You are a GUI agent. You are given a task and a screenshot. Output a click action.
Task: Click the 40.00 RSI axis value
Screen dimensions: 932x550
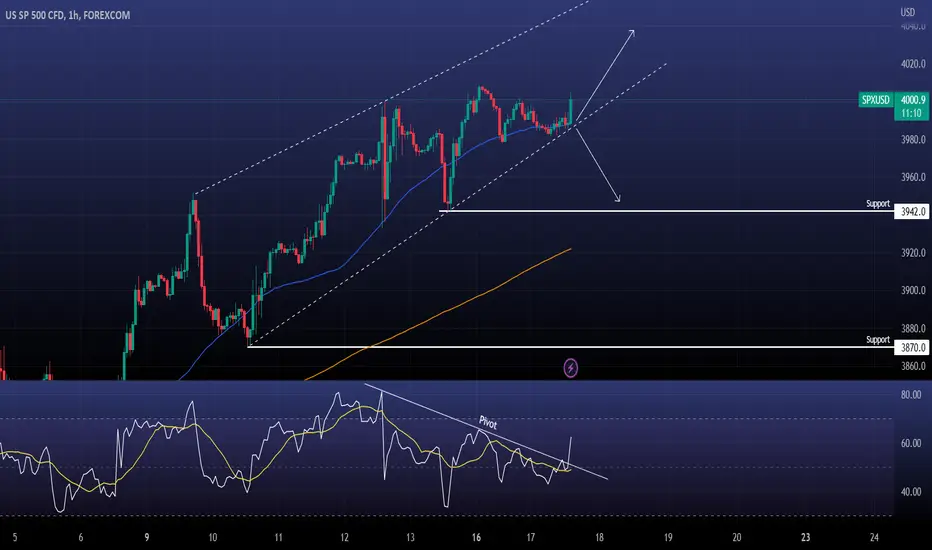911,492
